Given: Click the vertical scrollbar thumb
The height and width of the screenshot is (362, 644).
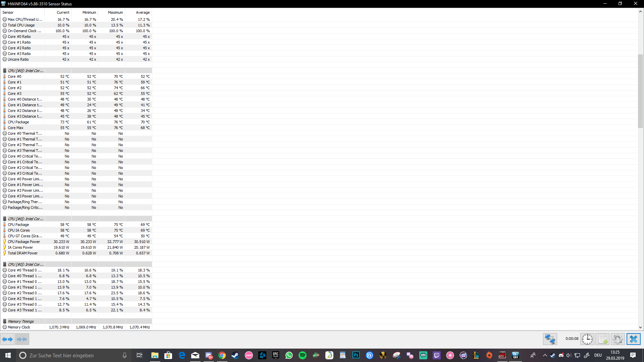Looking at the screenshot, I should coord(640,90).
